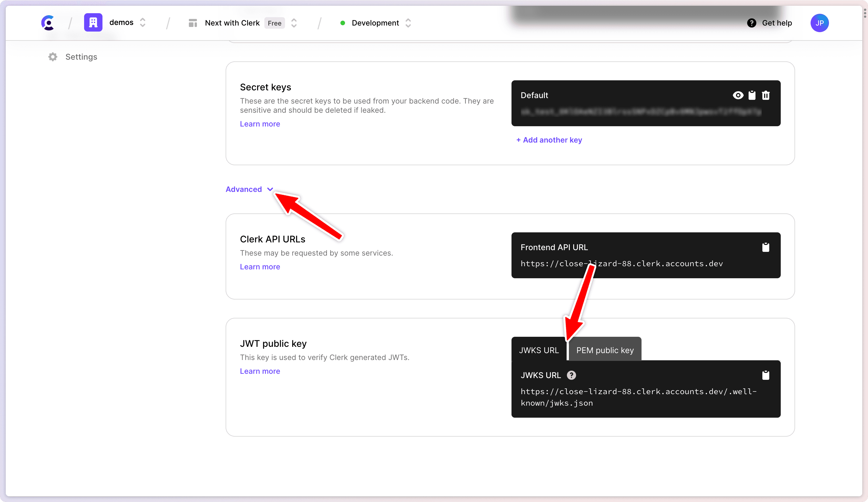This screenshot has height=502, width=868.
Task: Select the Next with Clerk application name
Action: 232,23
